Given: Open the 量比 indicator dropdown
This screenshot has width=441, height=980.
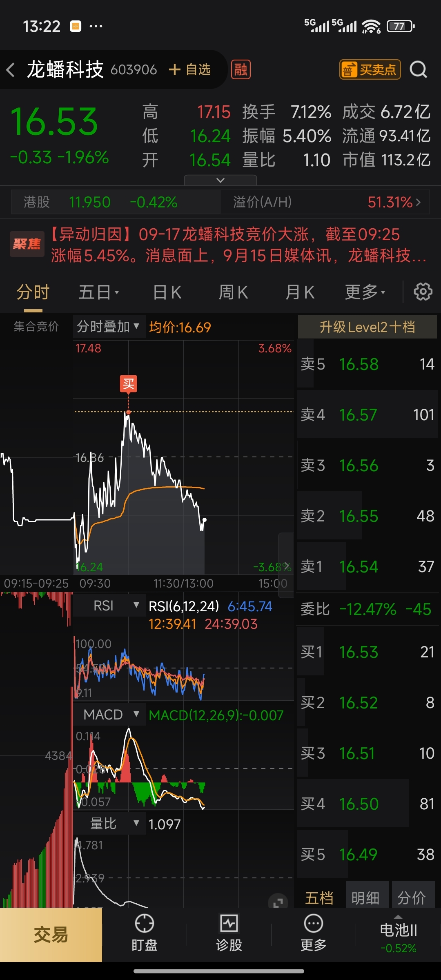Looking at the screenshot, I should 109,824.
